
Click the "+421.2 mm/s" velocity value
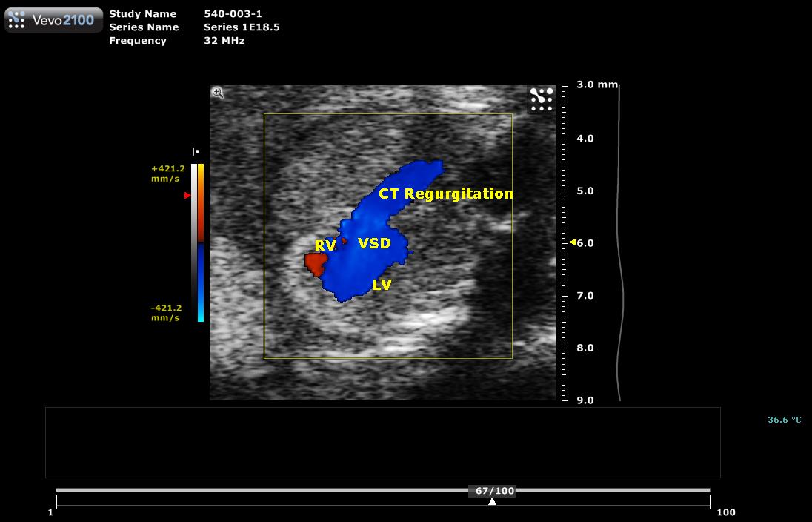pos(167,174)
